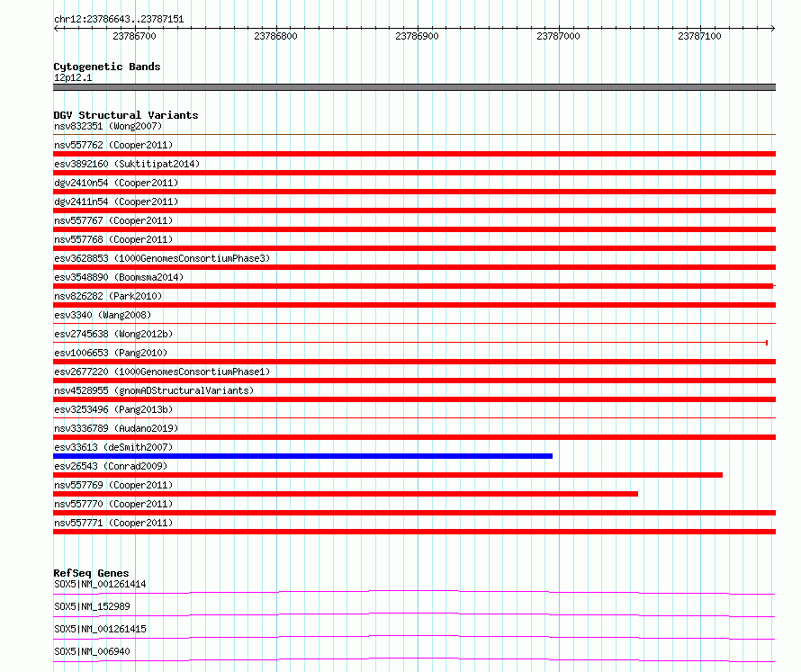Viewport: 801px width, 672px height.
Task: Open variant nsv557767 (Cooper2011)
Action: coord(113,220)
